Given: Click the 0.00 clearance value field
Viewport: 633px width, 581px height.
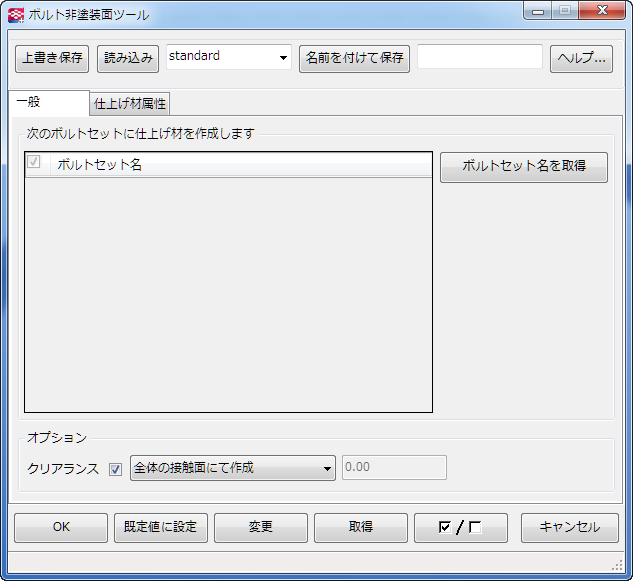Looking at the screenshot, I should [394, 468].
